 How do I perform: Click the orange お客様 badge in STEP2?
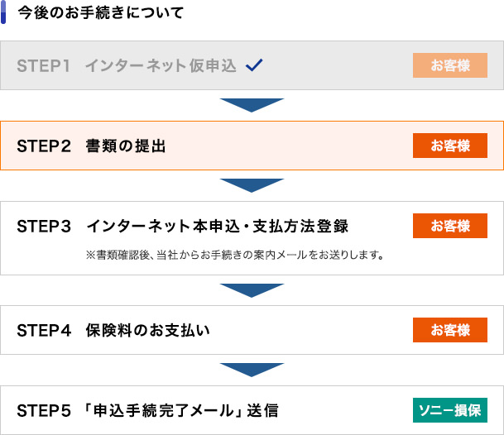point(450,146)
